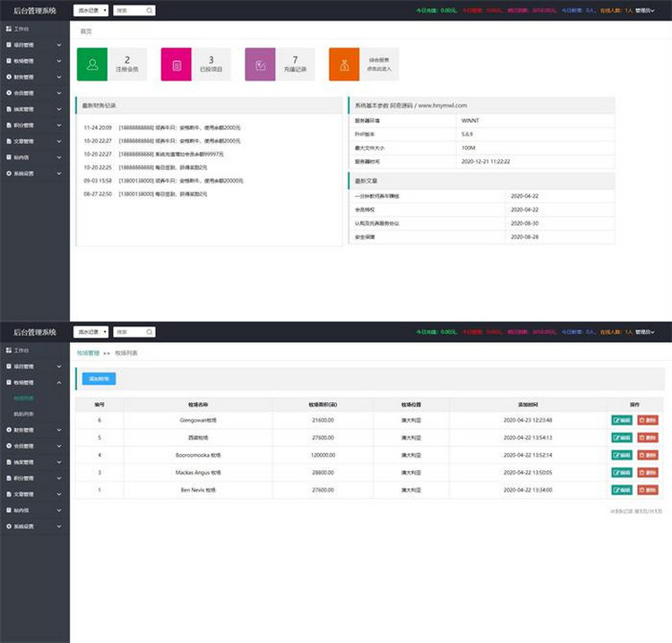Click the 安全保障 article row in 最新文章
672x643 pixels.
click(x=482, y=237)
